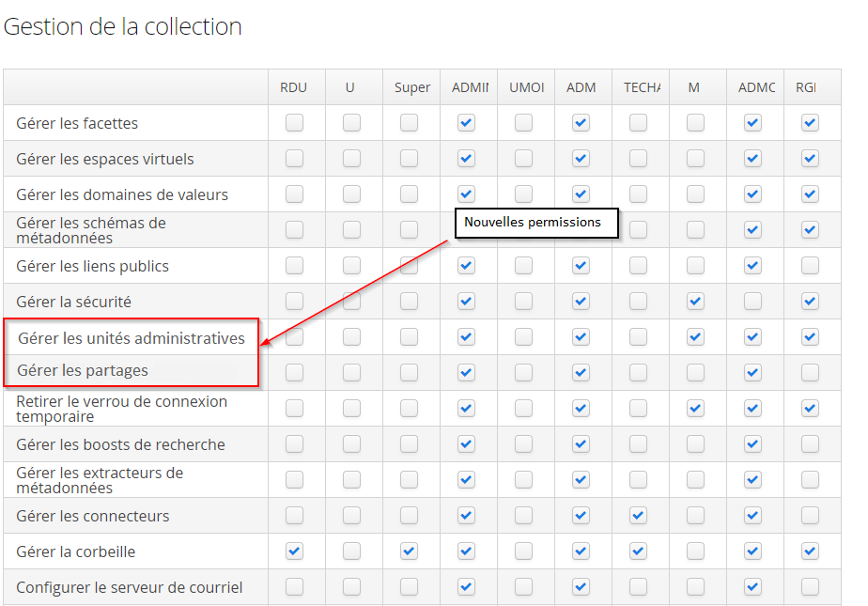Screen dimensions: 868x606
Task: Check "Gérer les unités administratives" for U role
Action: (x=351, y=336)
